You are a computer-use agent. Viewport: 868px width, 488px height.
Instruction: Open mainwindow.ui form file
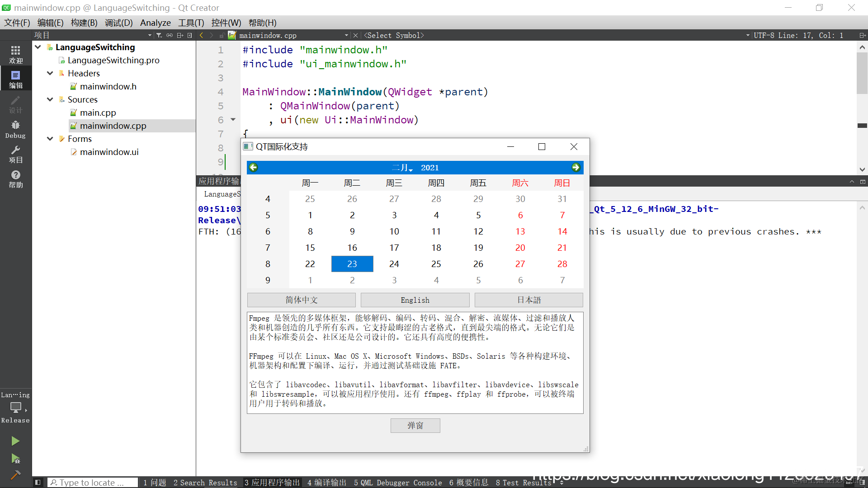pos(109,152)
